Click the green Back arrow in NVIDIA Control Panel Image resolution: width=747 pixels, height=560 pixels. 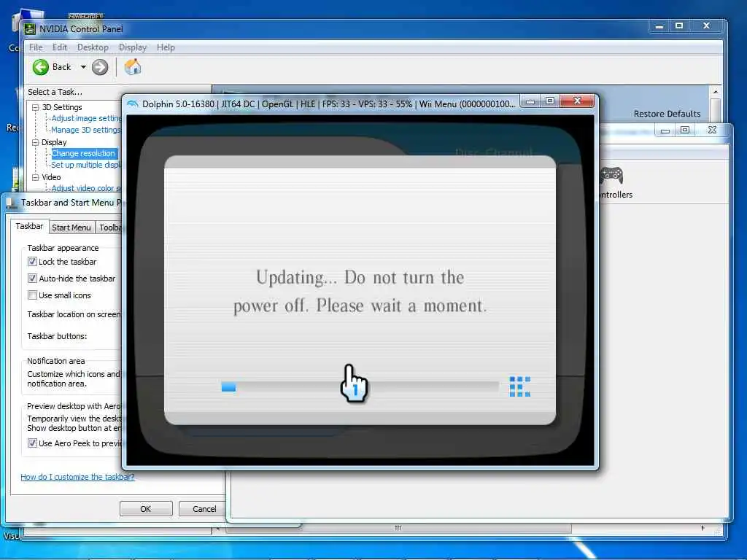click(x=41, y=67)
